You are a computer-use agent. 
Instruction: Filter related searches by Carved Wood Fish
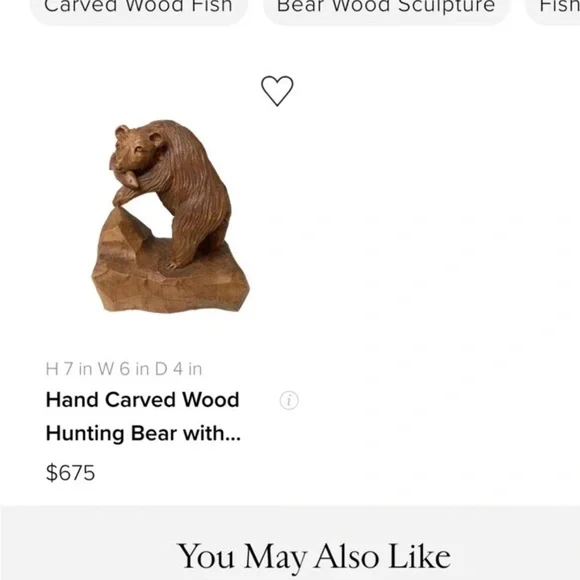138,8
